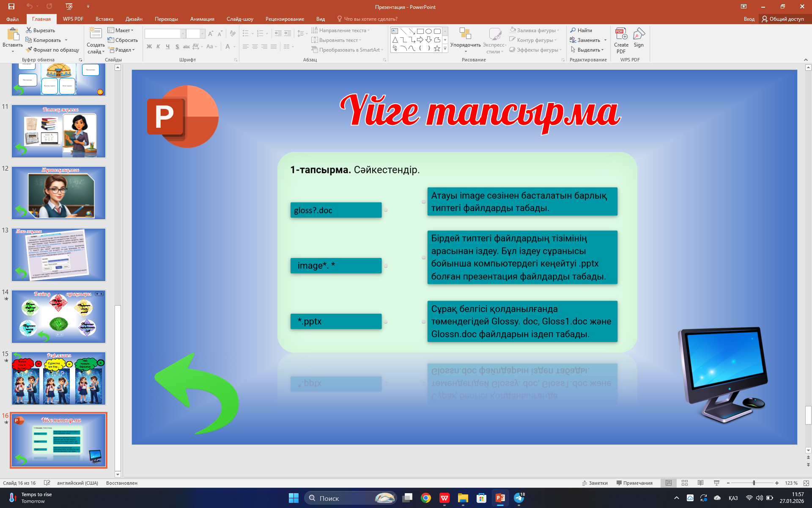The image size is (812, 508).
Task: Undo the last action
Action: tap(29, 6)
